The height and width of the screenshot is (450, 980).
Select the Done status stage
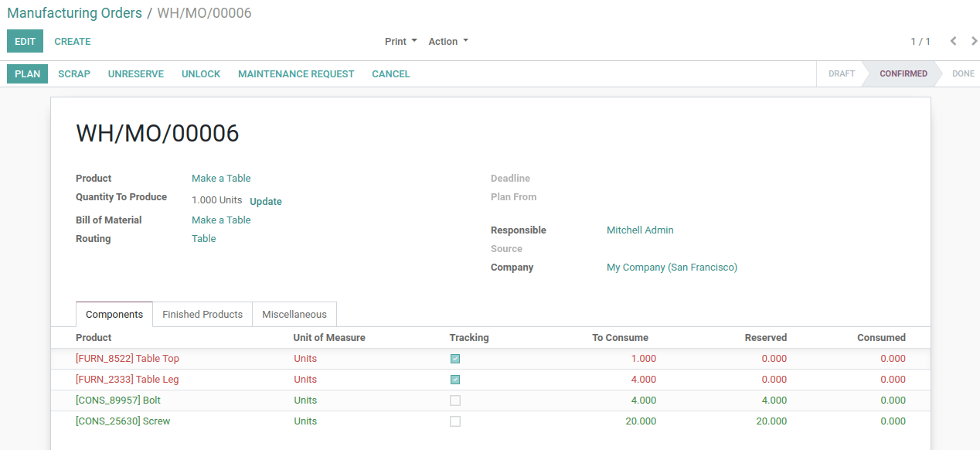pos(962,73)
